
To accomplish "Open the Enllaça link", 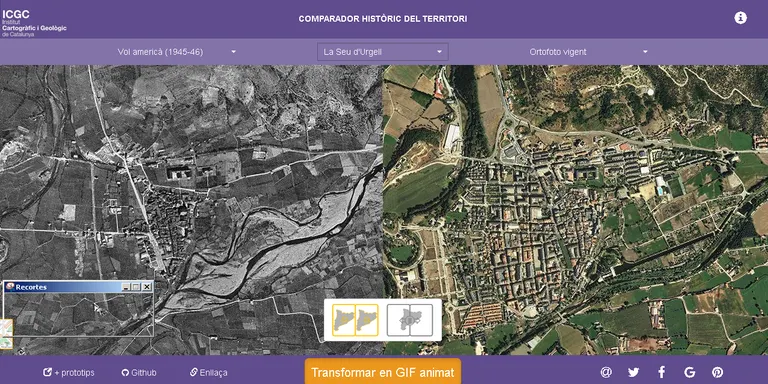I will pos(209,373).
